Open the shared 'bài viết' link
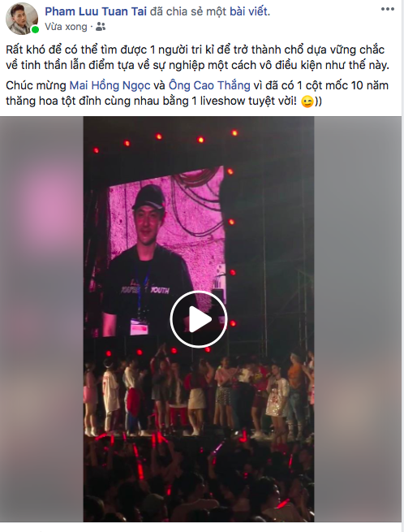 (250, 11)
